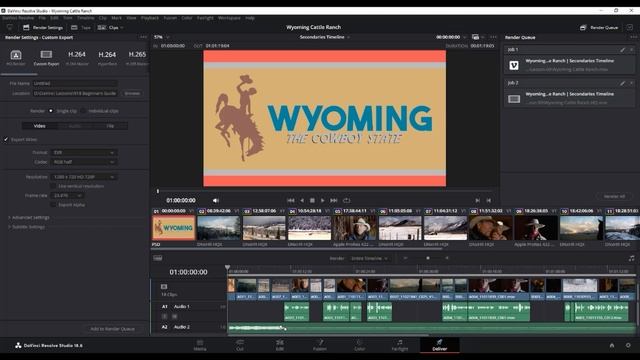Enable the Export Alpha checkbox
Screen dimensions: 640x360
tap(53, 204)
